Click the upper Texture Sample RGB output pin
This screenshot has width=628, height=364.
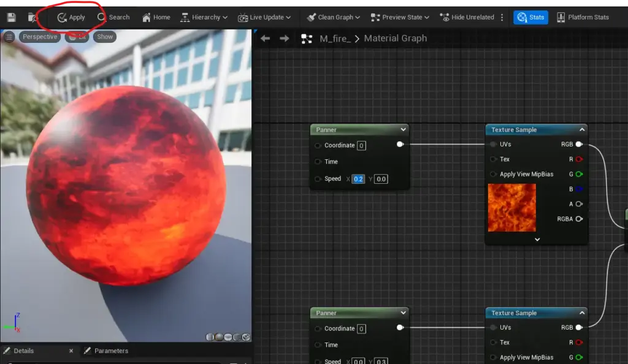click(x=579, y=145)
